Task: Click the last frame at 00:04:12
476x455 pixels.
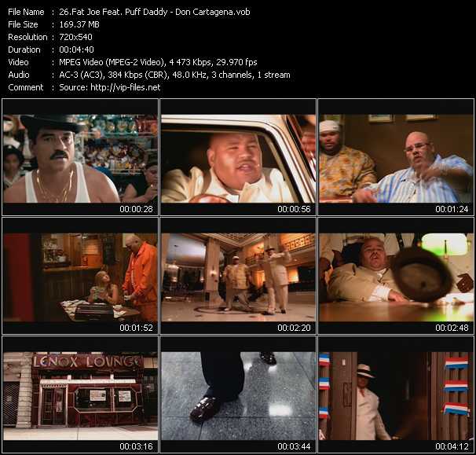Action: (396, 394)
